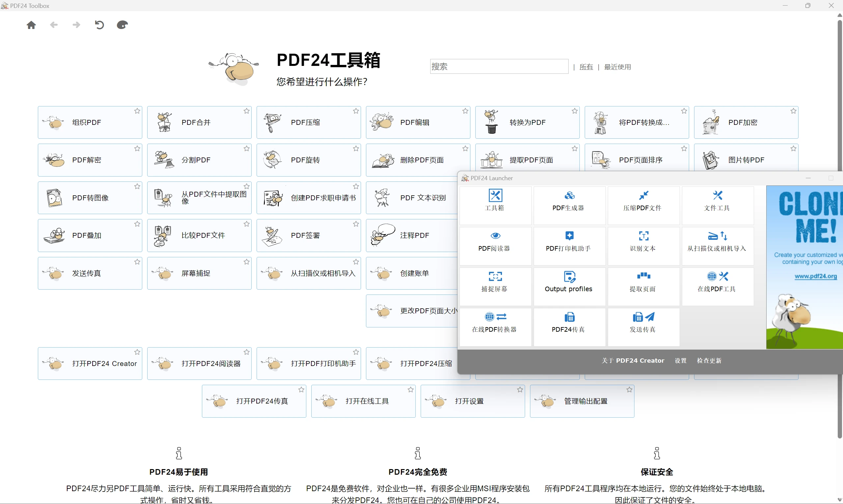
Task: Open the 屏幕捕捉 tile
Action: pos(199,273)
